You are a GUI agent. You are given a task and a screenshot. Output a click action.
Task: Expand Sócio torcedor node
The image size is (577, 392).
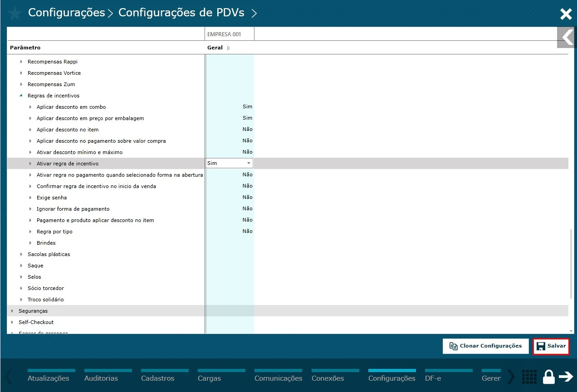pos(21,288)
